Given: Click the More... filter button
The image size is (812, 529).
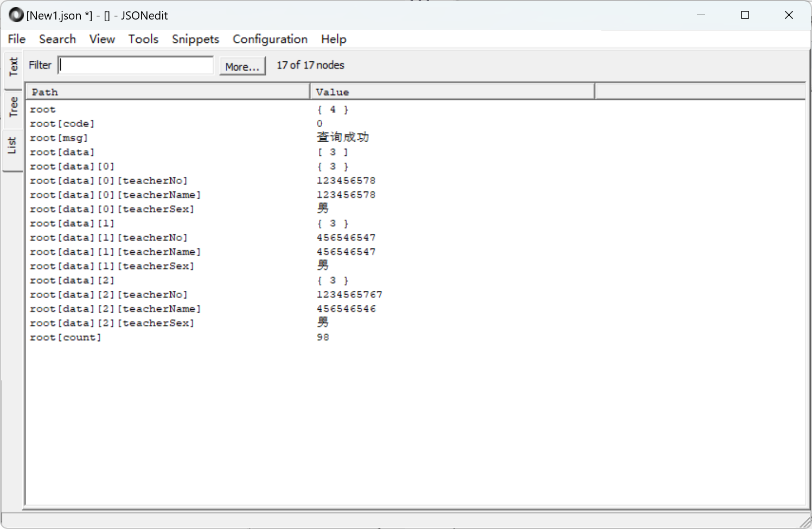Looking at the screenshot, I should [x=242, y=66].
